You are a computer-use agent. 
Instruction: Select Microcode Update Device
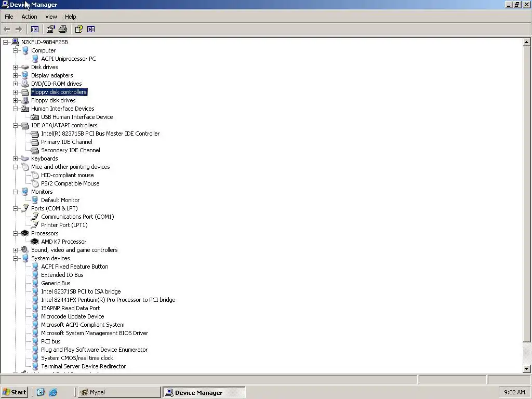(73, 316)
